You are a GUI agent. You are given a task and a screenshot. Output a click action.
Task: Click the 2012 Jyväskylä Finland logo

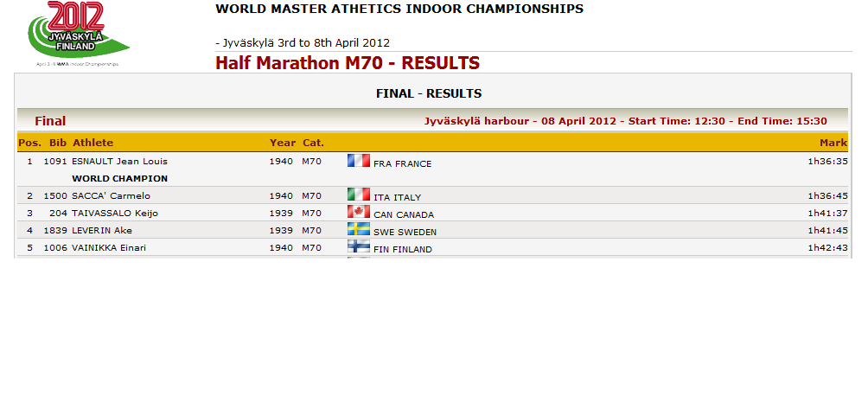[79, 34]
